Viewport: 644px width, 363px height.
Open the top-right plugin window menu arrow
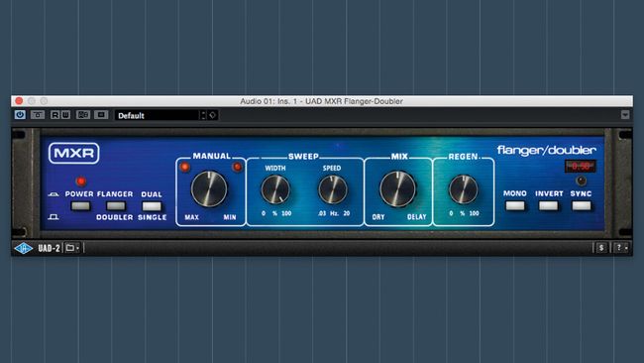(x=625, y=115)
